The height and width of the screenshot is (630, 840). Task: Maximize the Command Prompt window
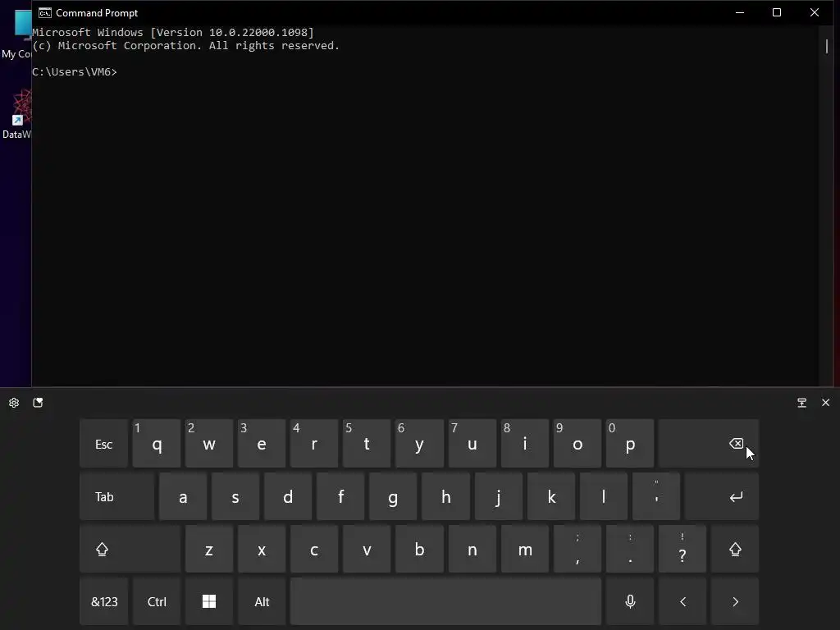[x=777, y=12]
